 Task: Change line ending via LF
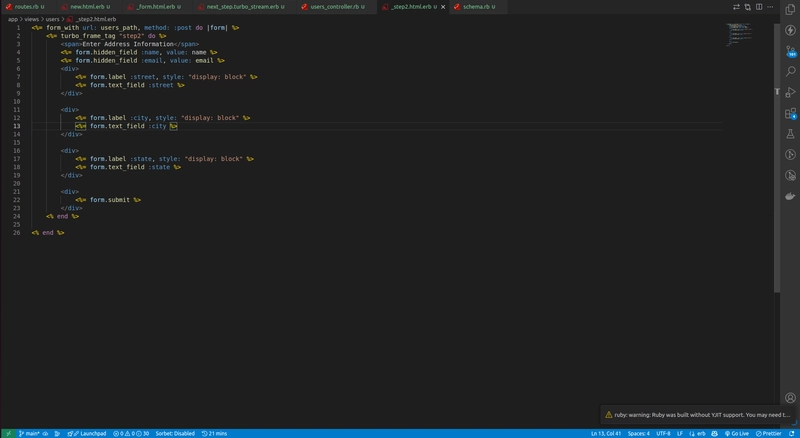[x=680, y=433]
